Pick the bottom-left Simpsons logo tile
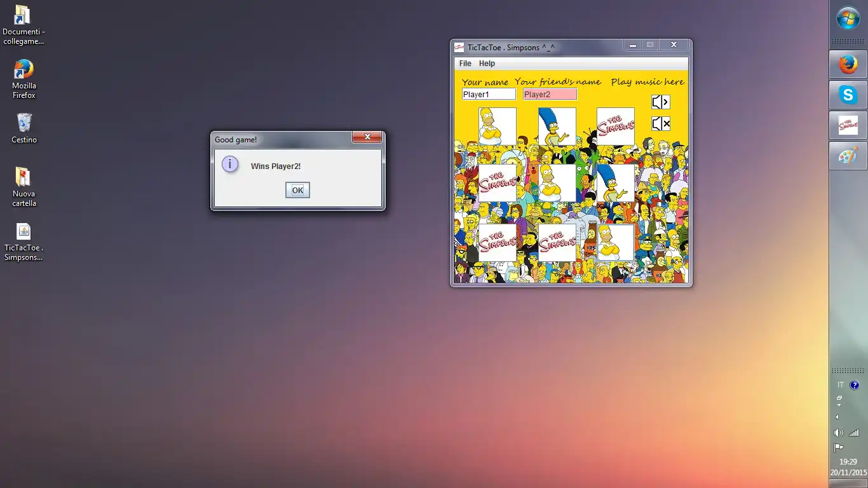The image size is (868, 488). pyautogui.click(x=498, y=242)
